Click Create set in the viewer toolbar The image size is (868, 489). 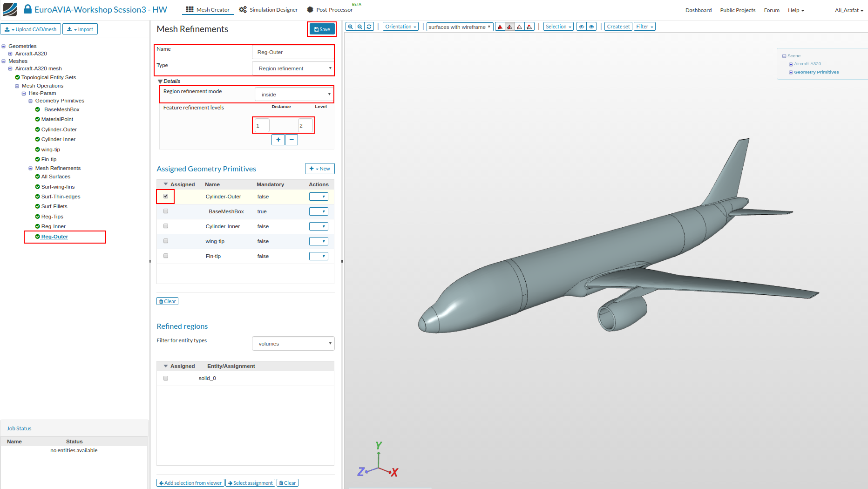[x=618, y=27]
